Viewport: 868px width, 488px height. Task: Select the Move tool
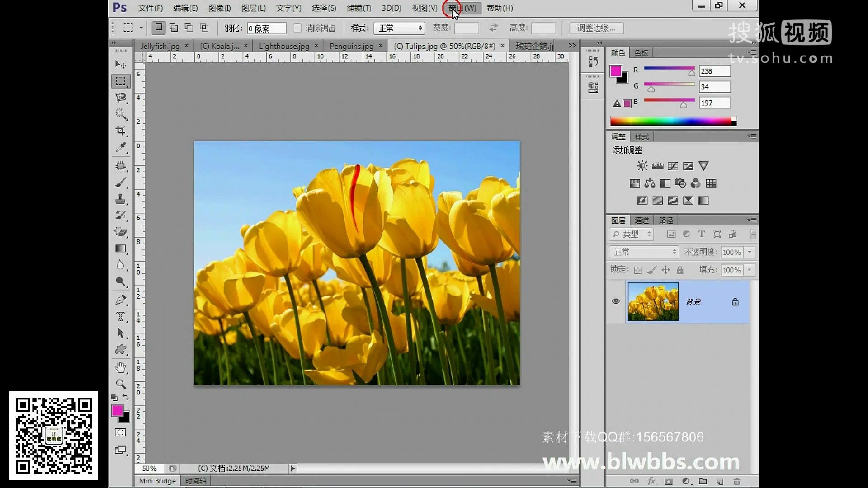121,65
